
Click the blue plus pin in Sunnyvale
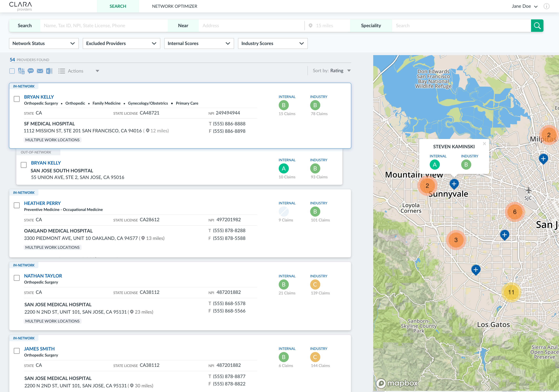pyautogui.click(x=454, y=184)
